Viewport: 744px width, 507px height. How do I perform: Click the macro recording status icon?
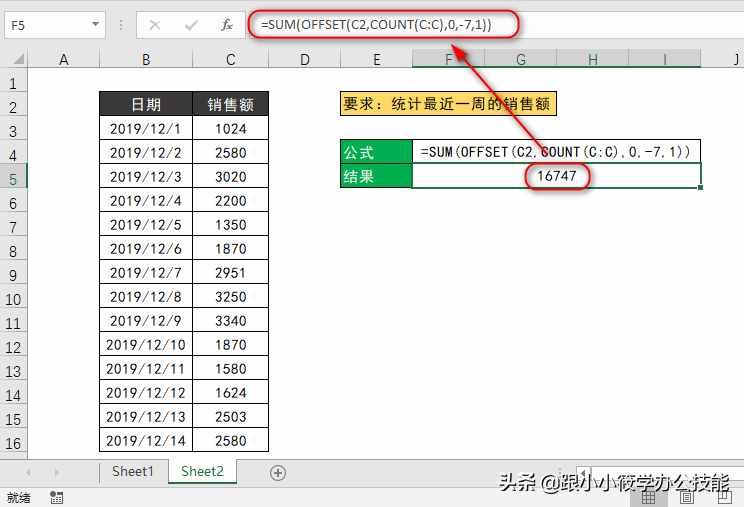[x=56, y=497]
